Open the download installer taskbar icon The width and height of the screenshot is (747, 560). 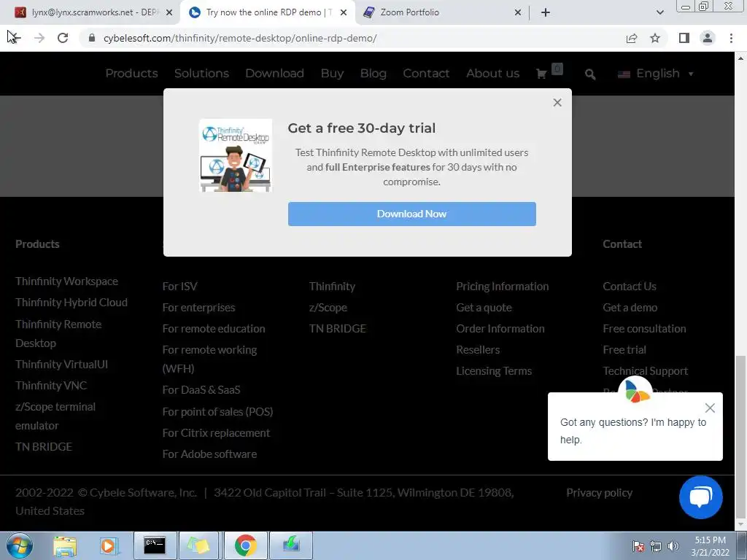(291, 545)
